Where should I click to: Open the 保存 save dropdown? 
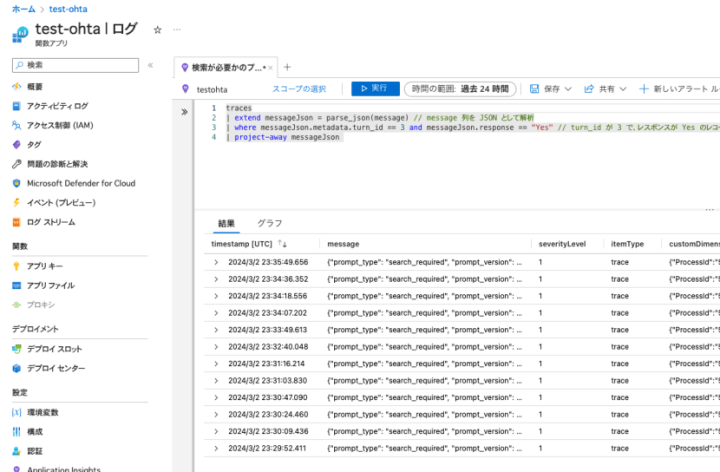pos(550,89)
